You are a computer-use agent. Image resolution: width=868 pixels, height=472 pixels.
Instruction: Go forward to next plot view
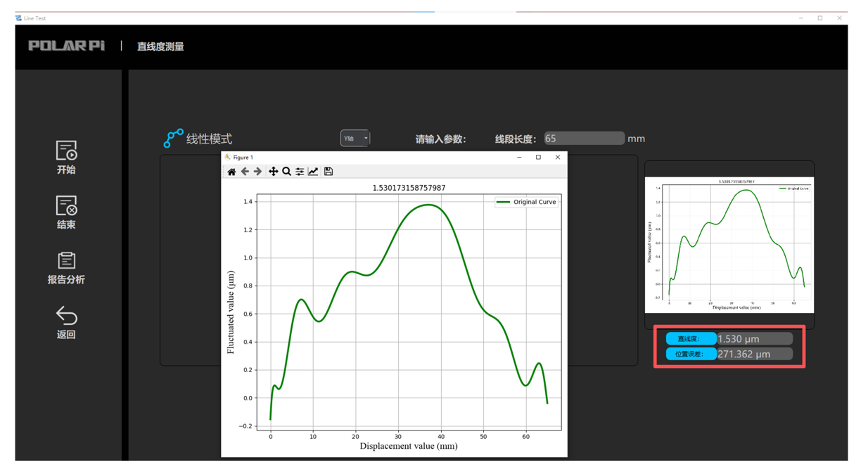[x=258, y=172]
